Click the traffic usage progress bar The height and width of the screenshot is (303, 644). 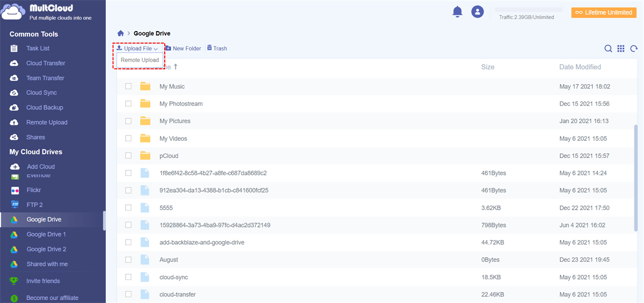tap(528, 10)
